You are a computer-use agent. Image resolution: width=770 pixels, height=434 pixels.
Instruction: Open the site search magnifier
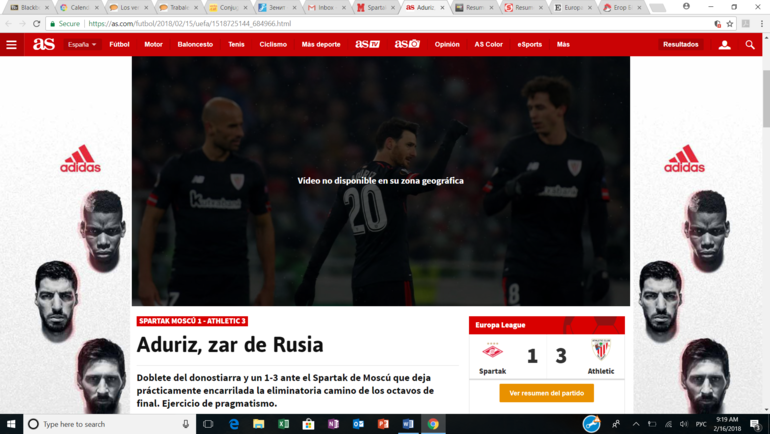750,45
